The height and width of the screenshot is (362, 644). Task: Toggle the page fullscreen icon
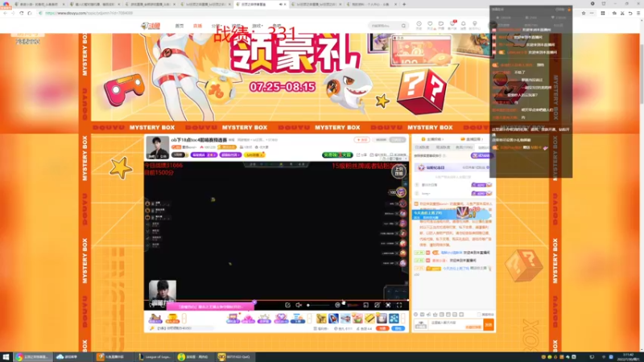point(377,305)
